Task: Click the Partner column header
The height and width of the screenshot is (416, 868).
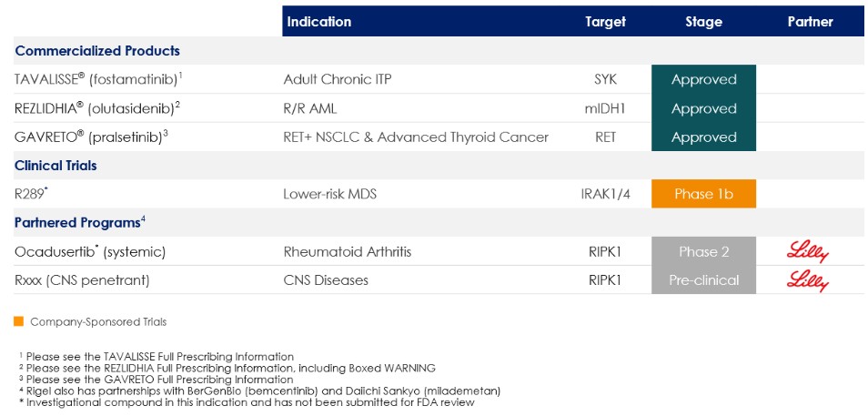Action: click(810, 22)
